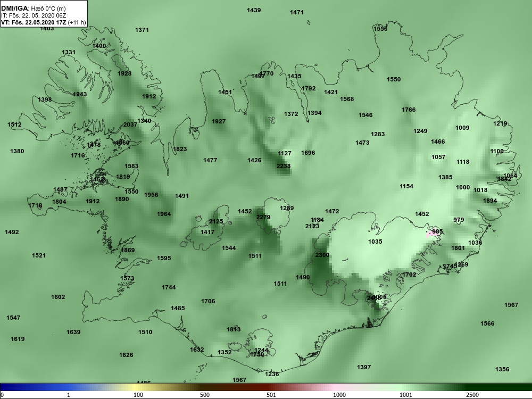Click the map value 1009

(462, 128)
